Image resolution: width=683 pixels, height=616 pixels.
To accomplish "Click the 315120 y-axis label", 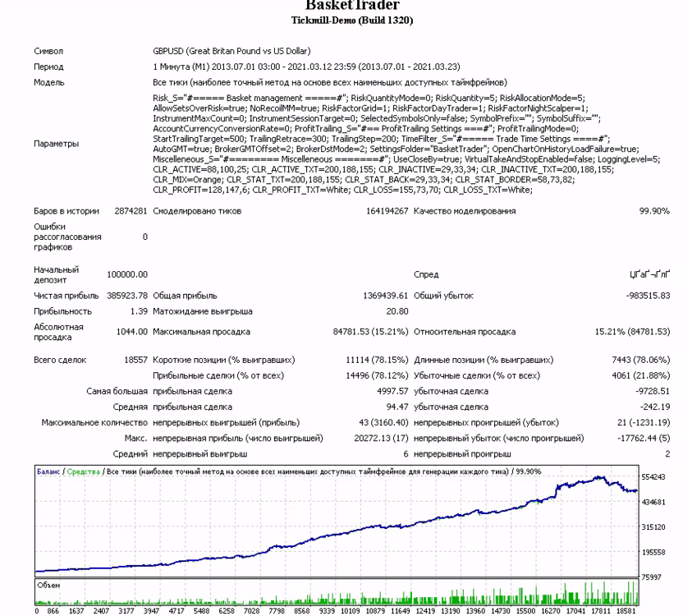I will (653, 527).
